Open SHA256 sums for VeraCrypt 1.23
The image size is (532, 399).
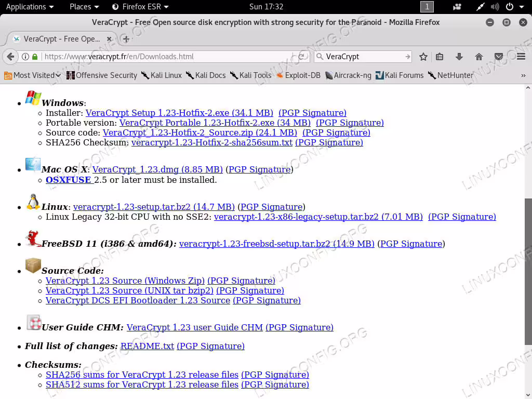(142, 375)
